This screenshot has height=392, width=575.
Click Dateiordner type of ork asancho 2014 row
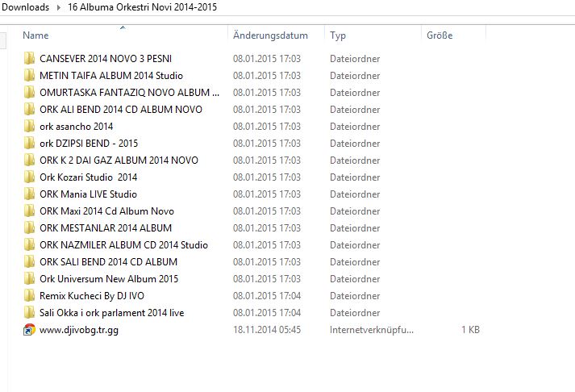(x=355, y=126)
